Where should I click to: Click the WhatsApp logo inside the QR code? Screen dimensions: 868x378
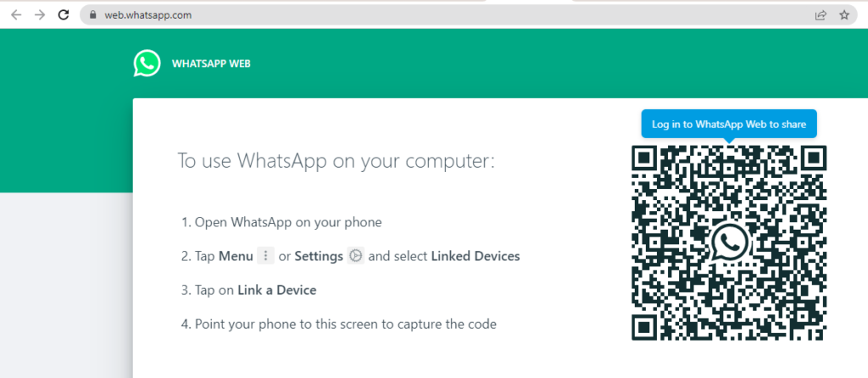point(729,242)
